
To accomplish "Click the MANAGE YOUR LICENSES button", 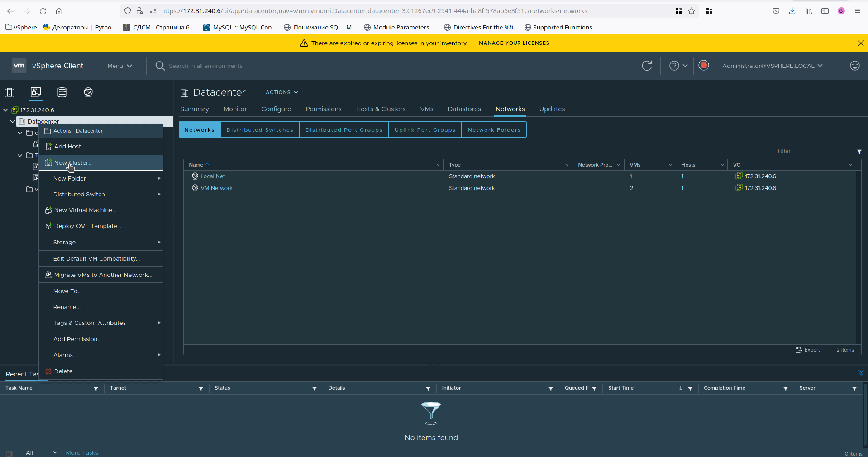I will point(514,43).
